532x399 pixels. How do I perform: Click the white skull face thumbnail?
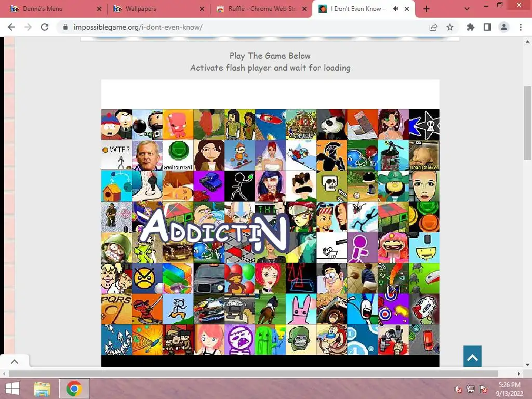coord(332,187)
